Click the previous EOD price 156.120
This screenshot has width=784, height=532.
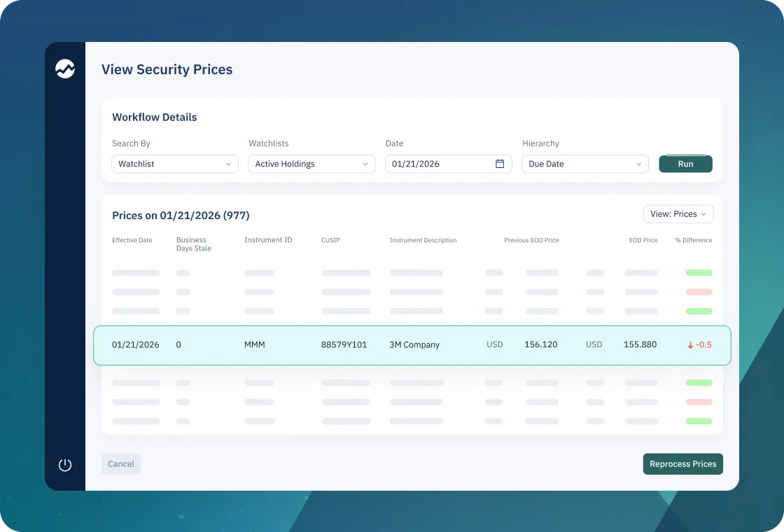pyautogui.click(x=541, y=344)
